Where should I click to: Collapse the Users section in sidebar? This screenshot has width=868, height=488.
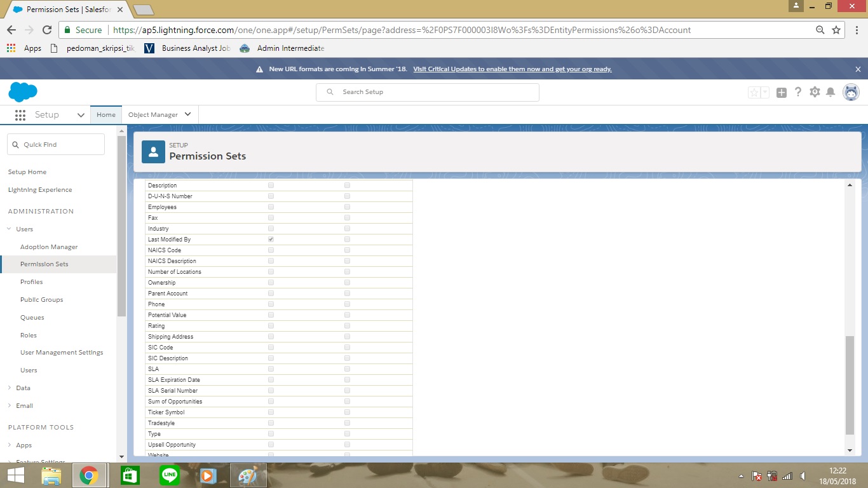pyautogui.click(x=9, y=229)
